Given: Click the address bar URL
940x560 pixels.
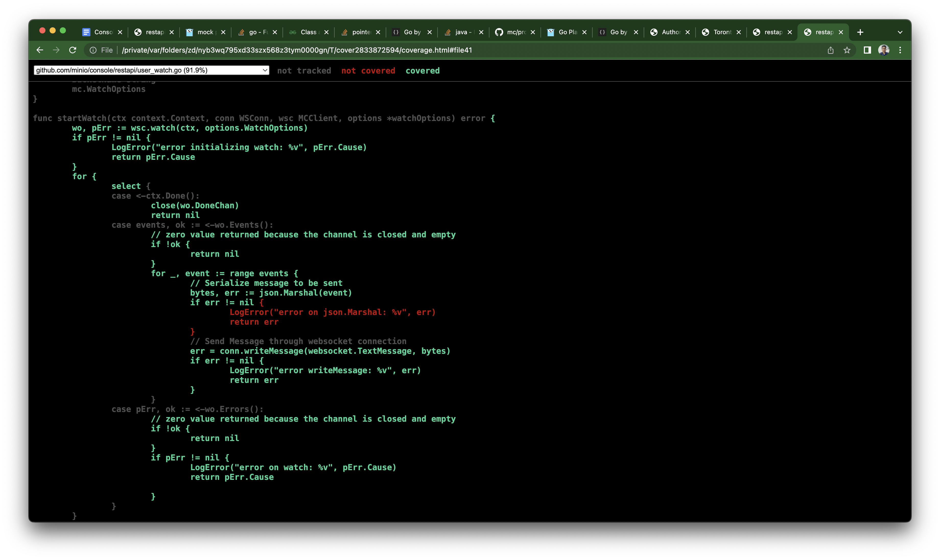Looking at the screenshot, I should pyautogui.click(x=297, y=50).
